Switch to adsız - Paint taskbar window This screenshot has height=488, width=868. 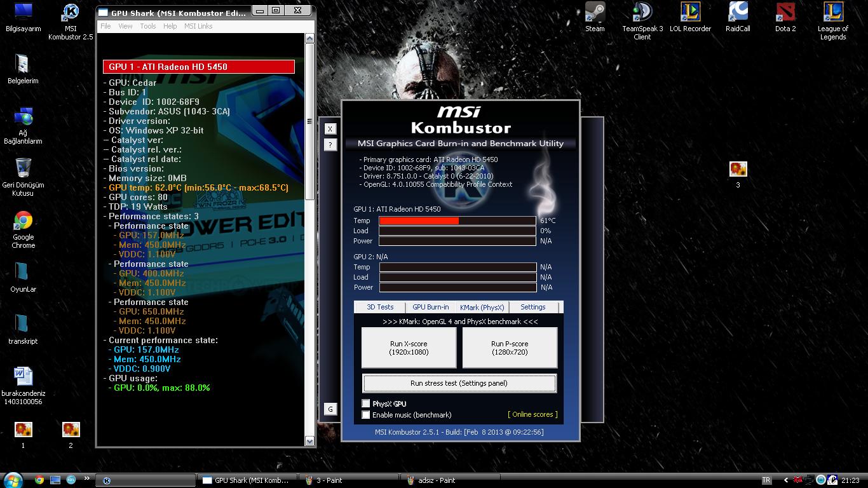pyautogui.click(x=451, y=480)
